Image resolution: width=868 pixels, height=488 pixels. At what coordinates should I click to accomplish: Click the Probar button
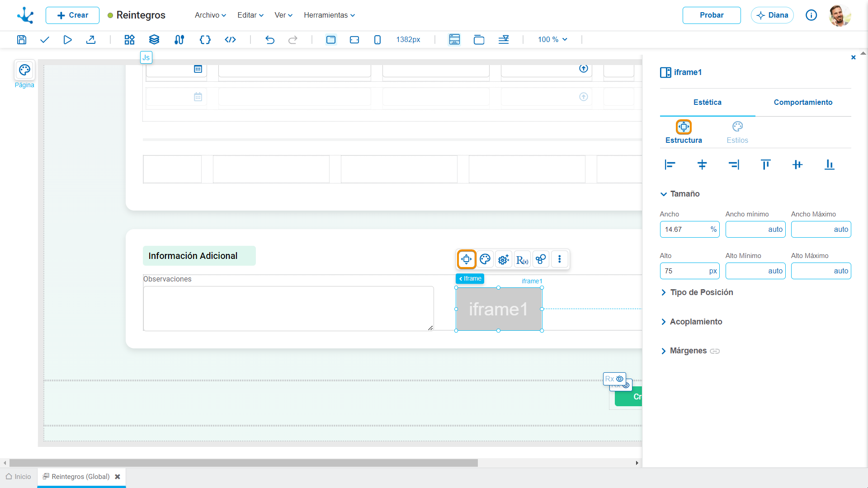coord(712,15)
